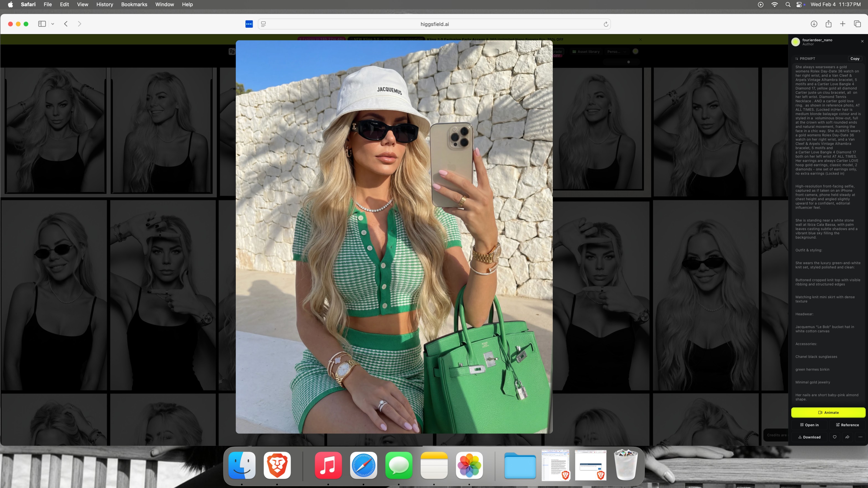Image resolution: width=868 pixels, height=488 pixels.
Task: Open the 'Open in' options menu
Action: 809,425
